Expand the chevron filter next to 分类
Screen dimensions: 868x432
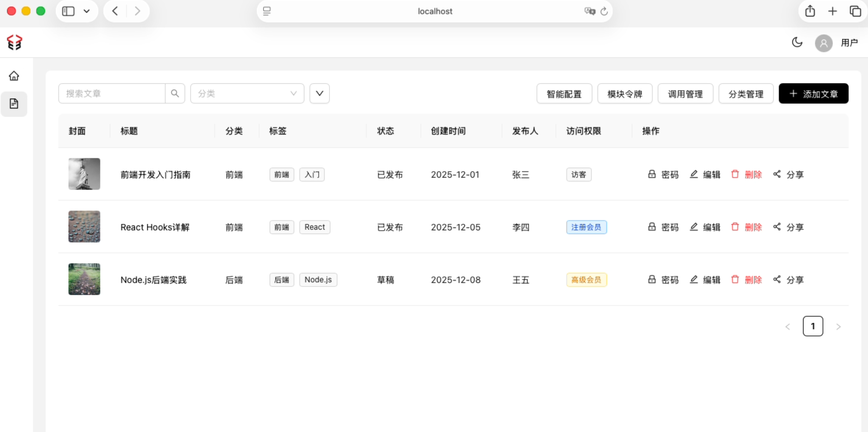pos(319,93)
